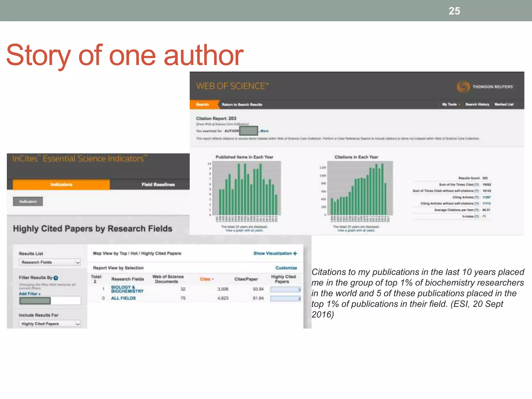Click the Sum of the Times Cited value

[x=487, y=185]
